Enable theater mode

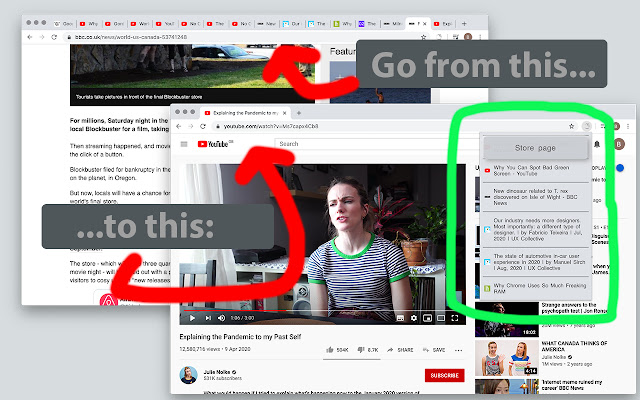[441, 318]
